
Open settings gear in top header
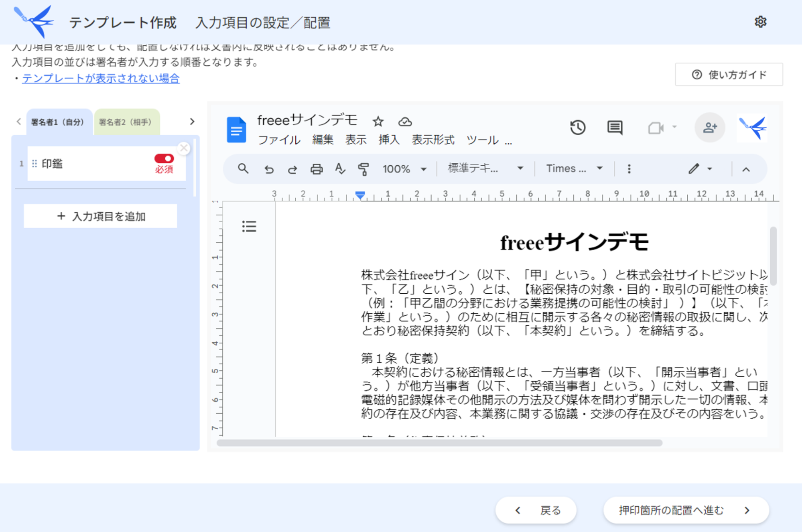[760, 22]
